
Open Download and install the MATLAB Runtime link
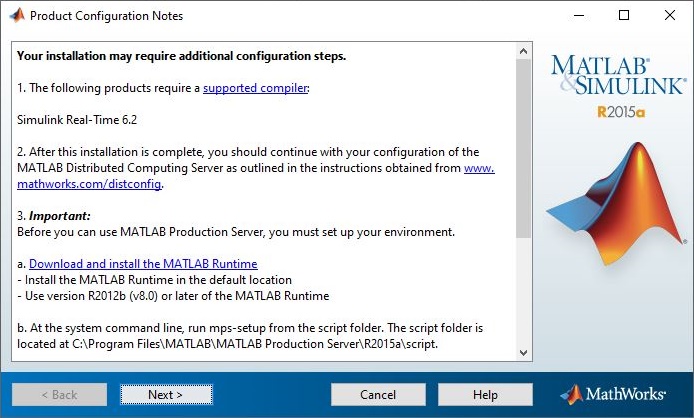point(143,264)
